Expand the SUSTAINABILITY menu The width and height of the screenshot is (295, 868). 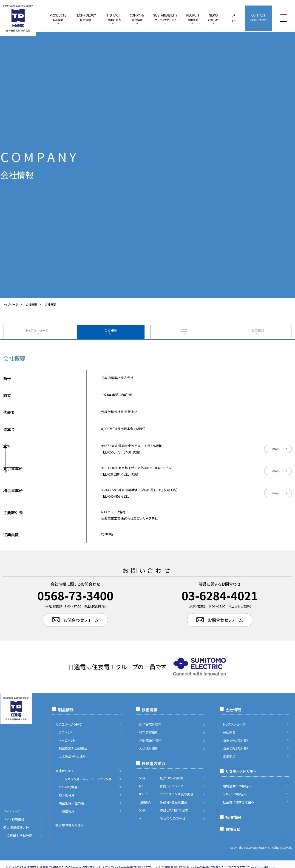pos(165,18)
